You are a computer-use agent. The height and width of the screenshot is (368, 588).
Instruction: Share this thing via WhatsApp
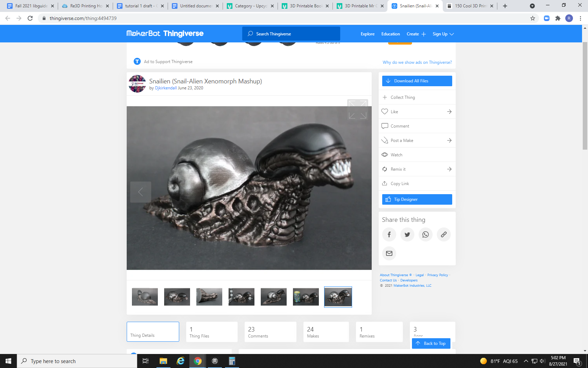[x=425, y=234]
